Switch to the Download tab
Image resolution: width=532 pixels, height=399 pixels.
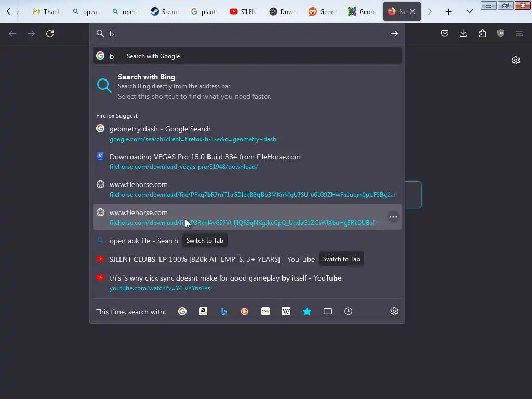283,11
